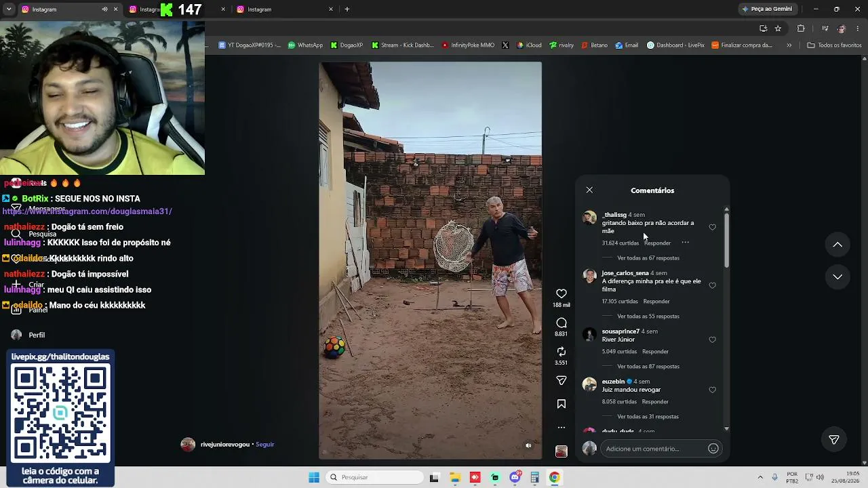Open jose_carlos_sena's profile from username

click(x=625, y=273)
